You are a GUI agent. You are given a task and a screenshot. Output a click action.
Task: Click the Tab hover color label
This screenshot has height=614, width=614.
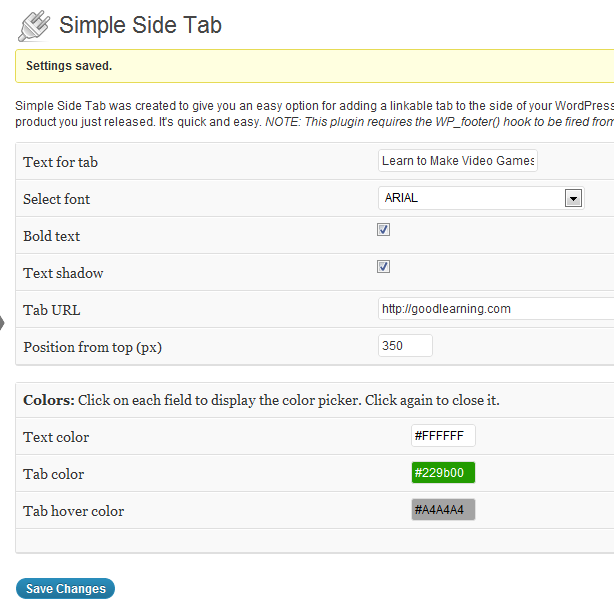pyautogui.click(x=74, y=511)
